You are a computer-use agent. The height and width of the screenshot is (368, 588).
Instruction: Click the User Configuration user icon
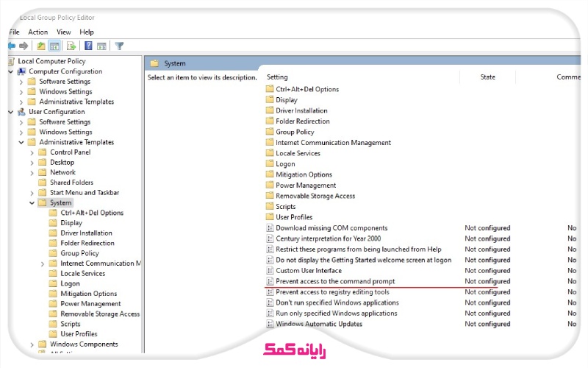pyautogui.click(x=22, y=112)
